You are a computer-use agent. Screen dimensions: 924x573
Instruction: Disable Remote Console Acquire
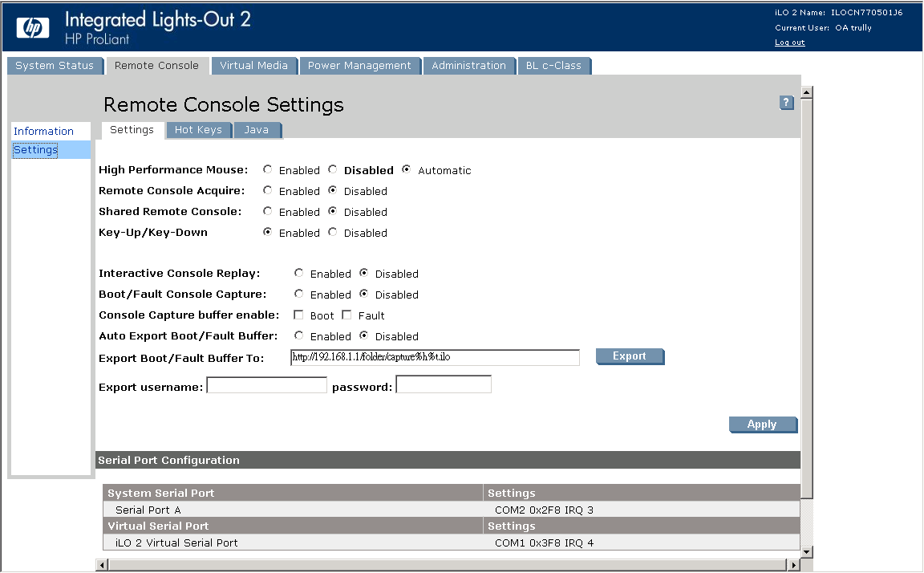pyautogui.click(x=333, y=190)
